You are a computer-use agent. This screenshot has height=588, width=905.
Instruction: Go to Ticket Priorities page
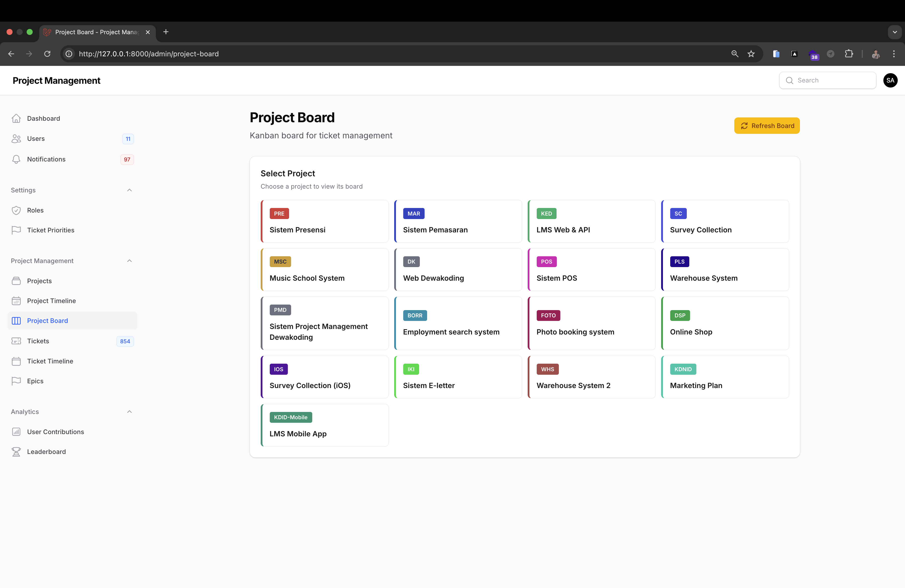(x=51, y=230)
